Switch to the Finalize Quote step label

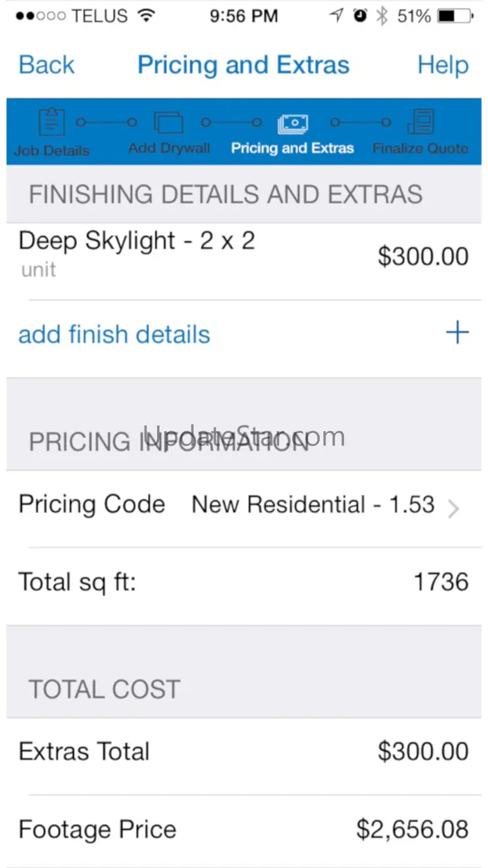(x=420, y=149)
